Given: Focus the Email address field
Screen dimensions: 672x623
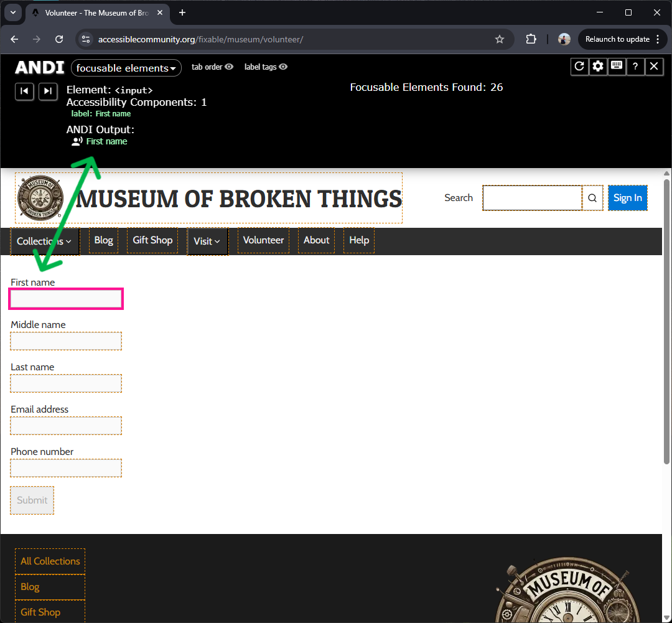Looking at the screenshot, I should tap(66, 426).
